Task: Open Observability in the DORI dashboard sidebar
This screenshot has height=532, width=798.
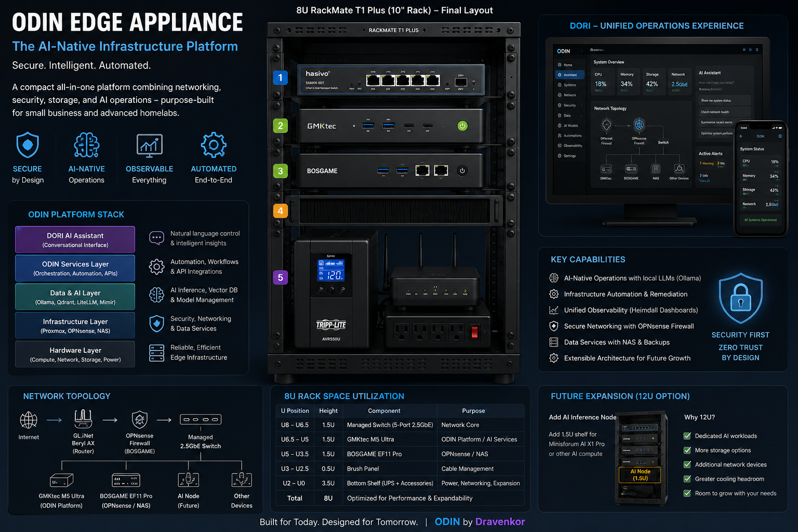Action: [570, 145]
